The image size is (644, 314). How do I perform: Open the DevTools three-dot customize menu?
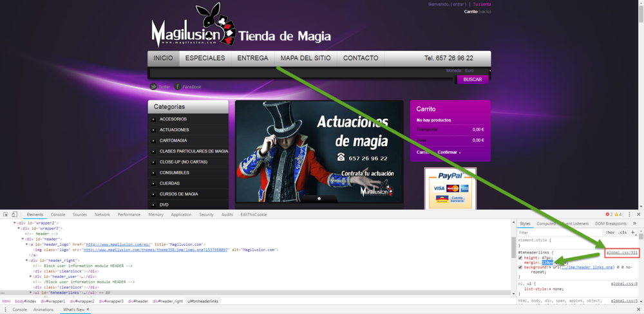pos(629,214)
